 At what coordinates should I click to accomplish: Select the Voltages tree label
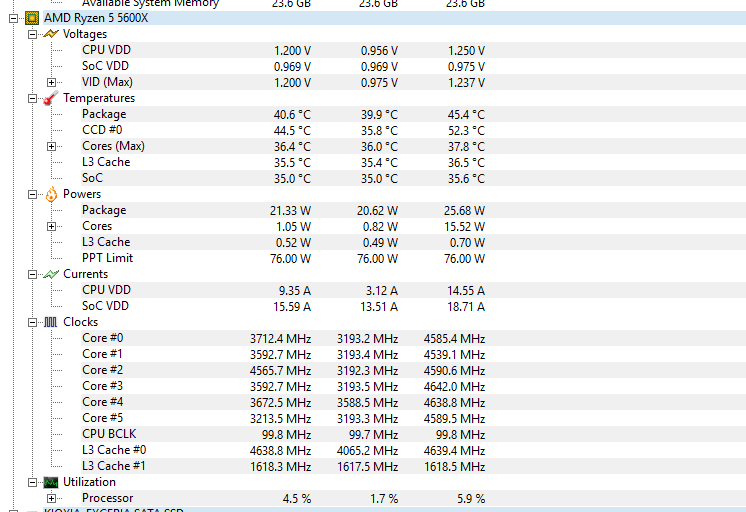85,34
